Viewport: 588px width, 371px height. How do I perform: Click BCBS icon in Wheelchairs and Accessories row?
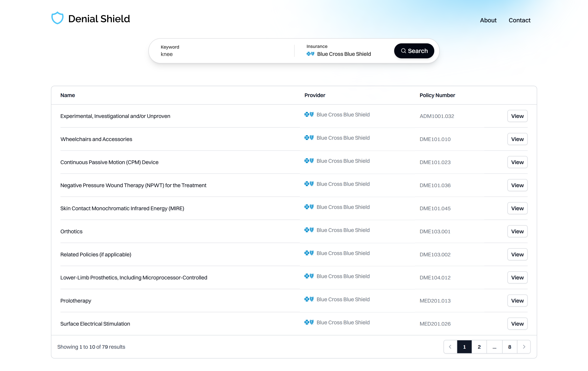pyautogui.click(x=309, y=138)
